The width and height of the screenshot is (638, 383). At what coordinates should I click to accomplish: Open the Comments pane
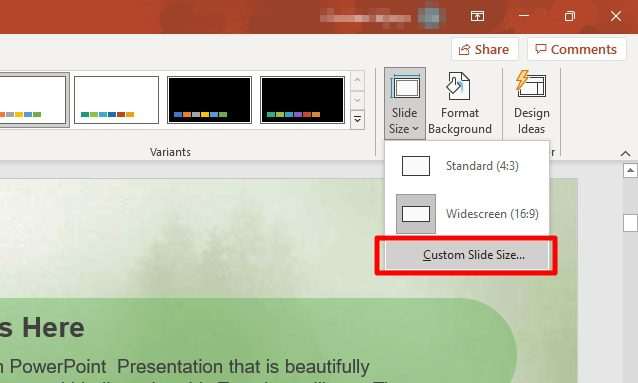tap(576, 49)
